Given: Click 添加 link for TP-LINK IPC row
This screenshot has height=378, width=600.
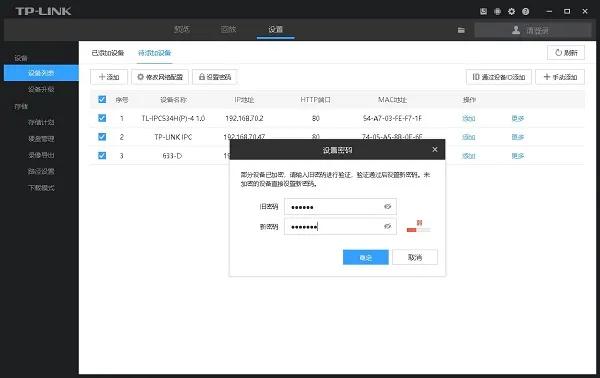Looking at the screenshot, I should click(x=469, y=137).
